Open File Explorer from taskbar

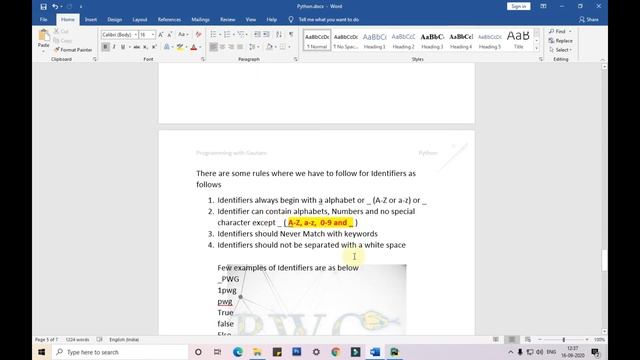click(257, 352)
